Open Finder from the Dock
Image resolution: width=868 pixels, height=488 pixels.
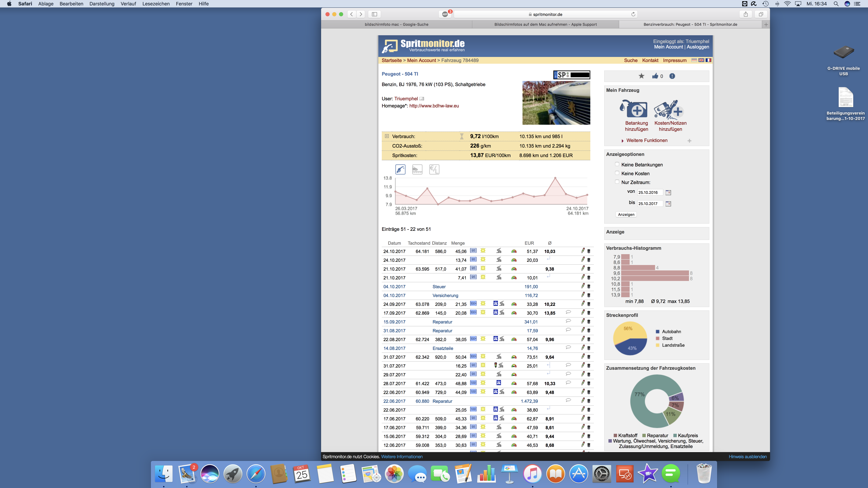pyautogui.click(x=164, y=474)
